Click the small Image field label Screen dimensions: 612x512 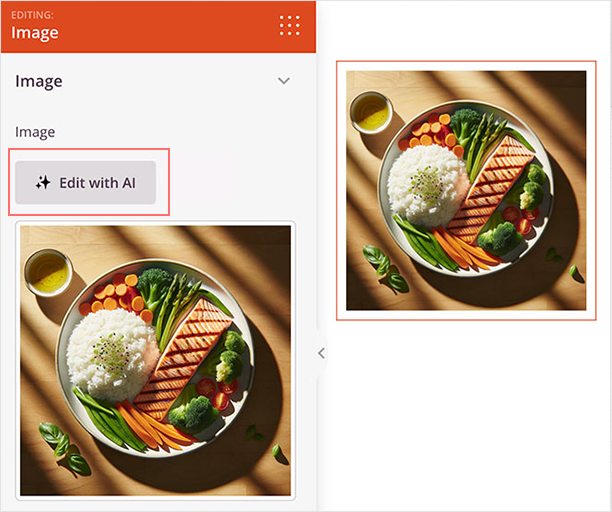(35, 132)
